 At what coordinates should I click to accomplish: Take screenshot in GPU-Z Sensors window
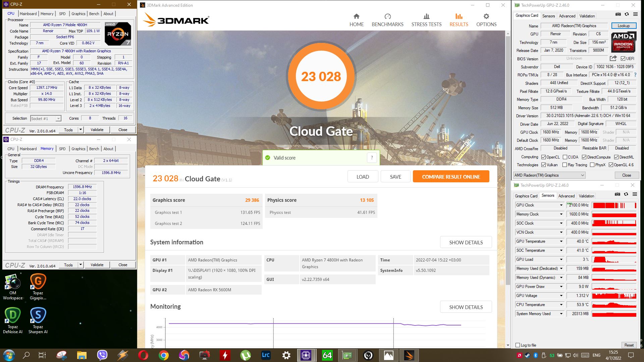click(617, 194)
